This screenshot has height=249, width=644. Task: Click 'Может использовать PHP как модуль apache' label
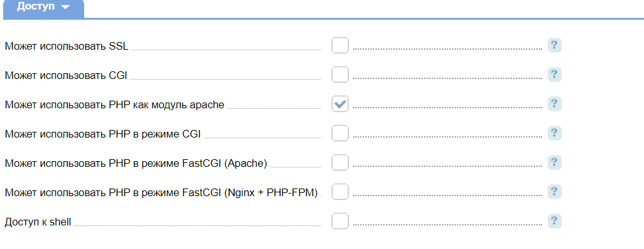(115, 105)
